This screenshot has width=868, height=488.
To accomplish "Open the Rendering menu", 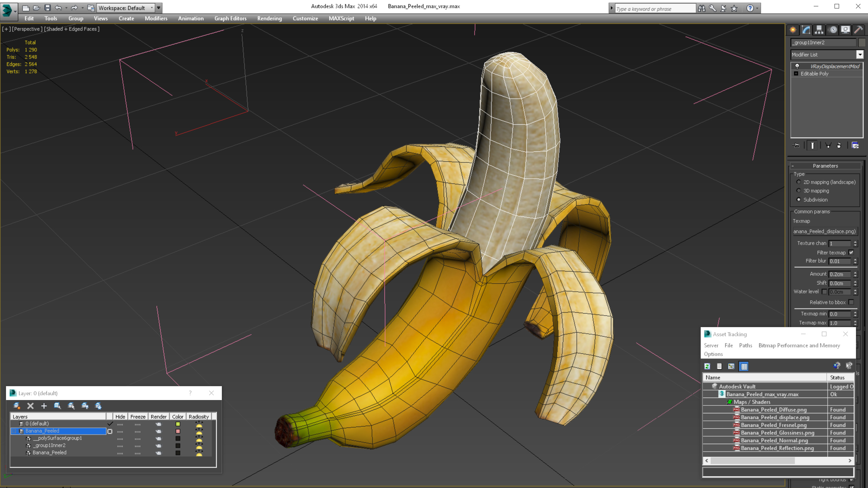I will (x=269, y=18).
